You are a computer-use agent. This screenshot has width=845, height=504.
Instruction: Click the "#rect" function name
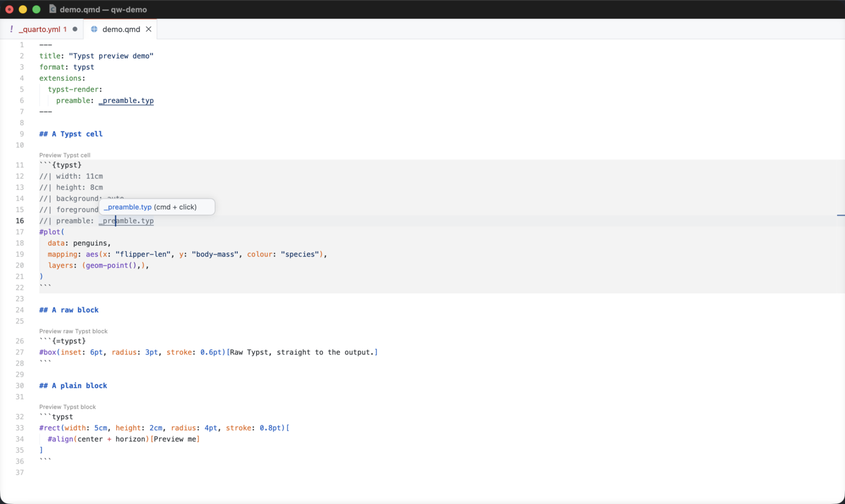point(49,428)
